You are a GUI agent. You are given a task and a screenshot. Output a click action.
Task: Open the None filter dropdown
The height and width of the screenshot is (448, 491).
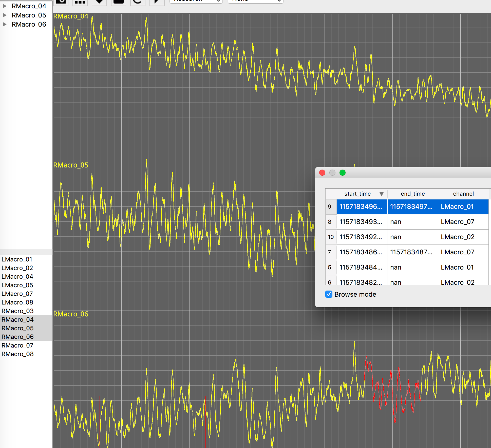[255, 1]
